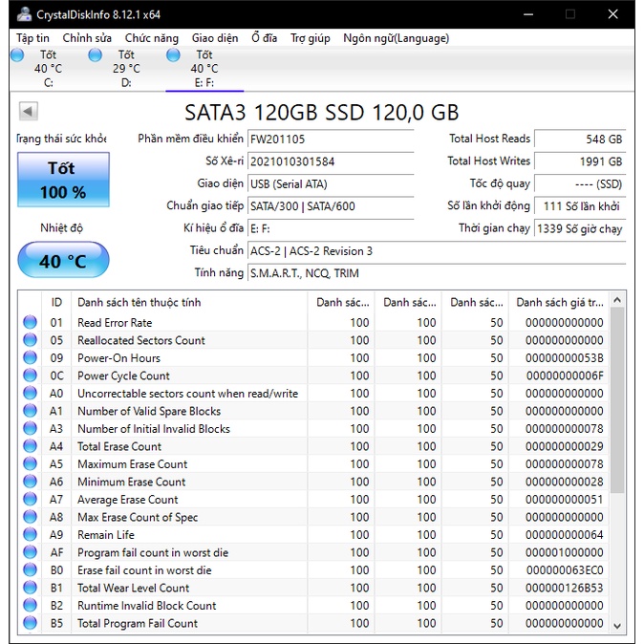The height and width of the screenshot is (644, 644).
Task: Click status orb for Max Erase Count of Spec
Action: point(30,516)
